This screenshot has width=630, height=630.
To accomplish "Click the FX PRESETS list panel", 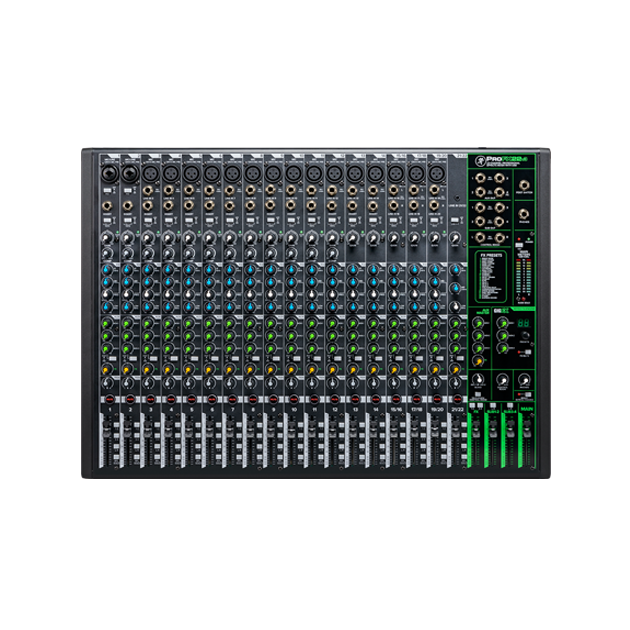I will [x=490, y=277].
